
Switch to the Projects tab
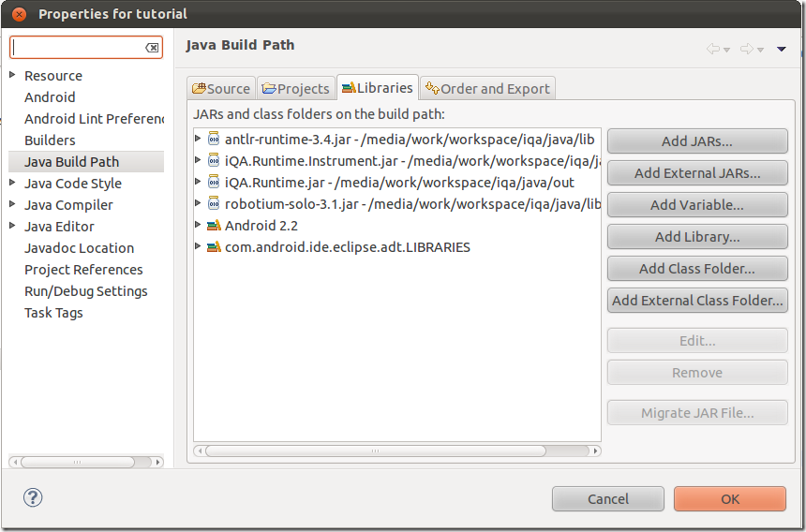(295, 88)
